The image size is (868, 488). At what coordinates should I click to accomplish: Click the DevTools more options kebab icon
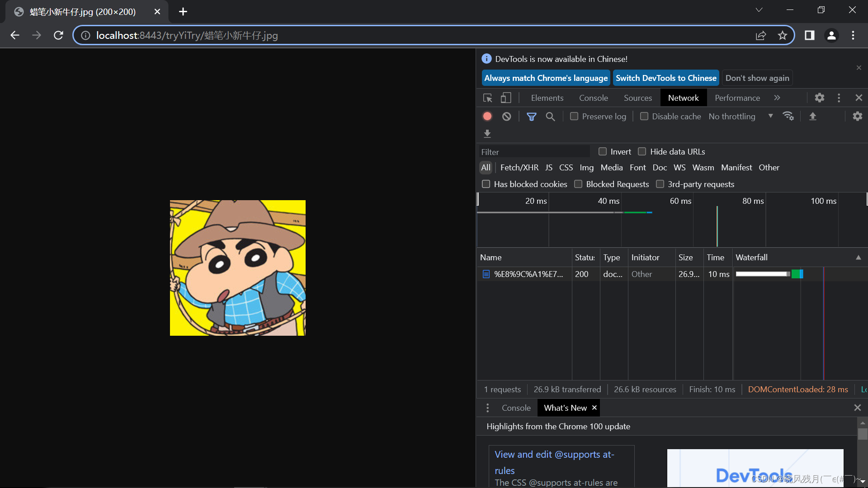click(839, 98)
